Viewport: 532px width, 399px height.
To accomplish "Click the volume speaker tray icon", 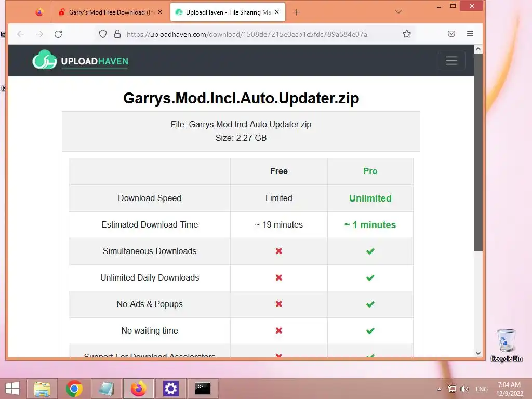I will click(464, 389).
